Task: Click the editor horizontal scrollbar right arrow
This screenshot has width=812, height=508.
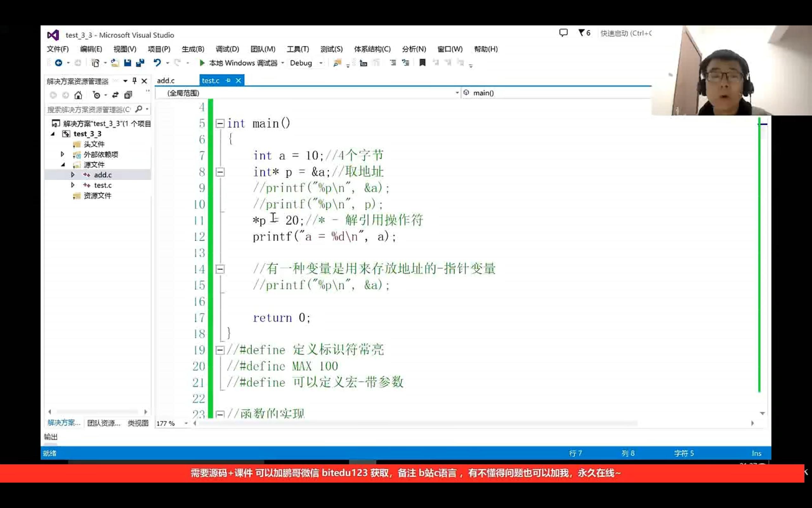Action: click(x=752, y=423)
